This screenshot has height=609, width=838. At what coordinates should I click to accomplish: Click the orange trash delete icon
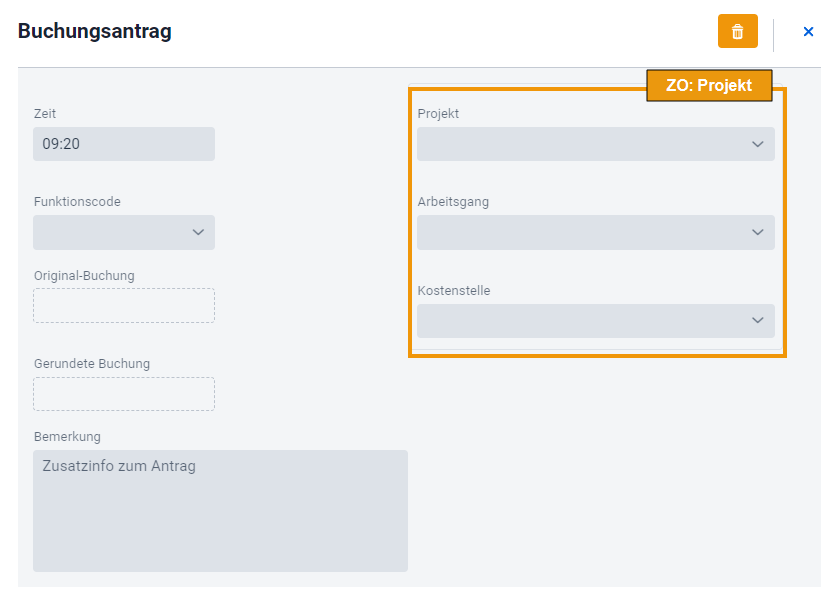click(738, 32)
